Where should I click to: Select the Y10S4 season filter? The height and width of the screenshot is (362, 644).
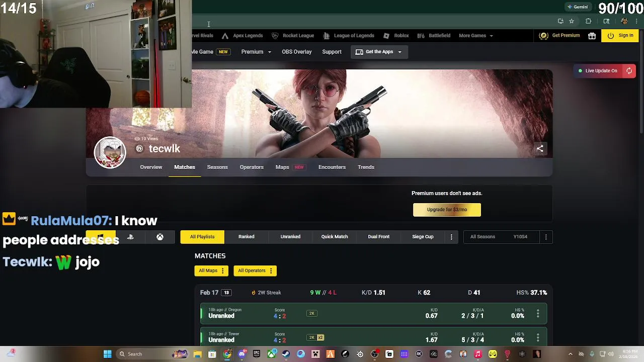520,237
